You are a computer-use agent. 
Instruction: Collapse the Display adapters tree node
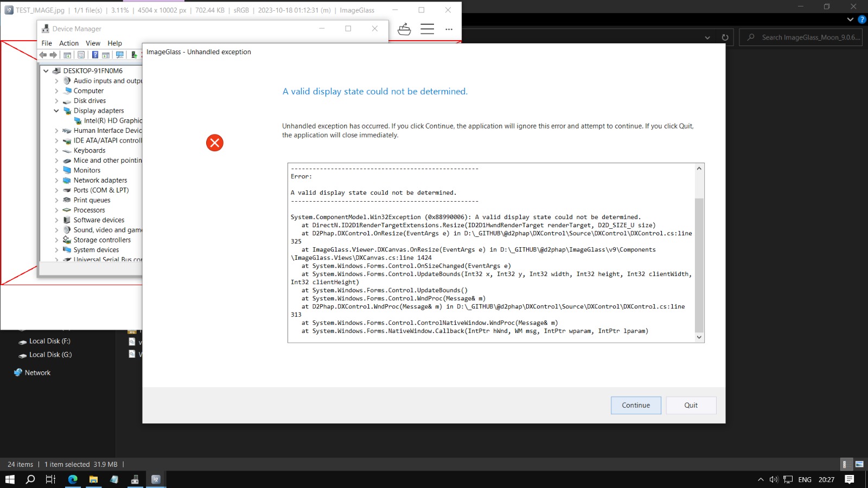pyautogui.click(x=56, y=111)
